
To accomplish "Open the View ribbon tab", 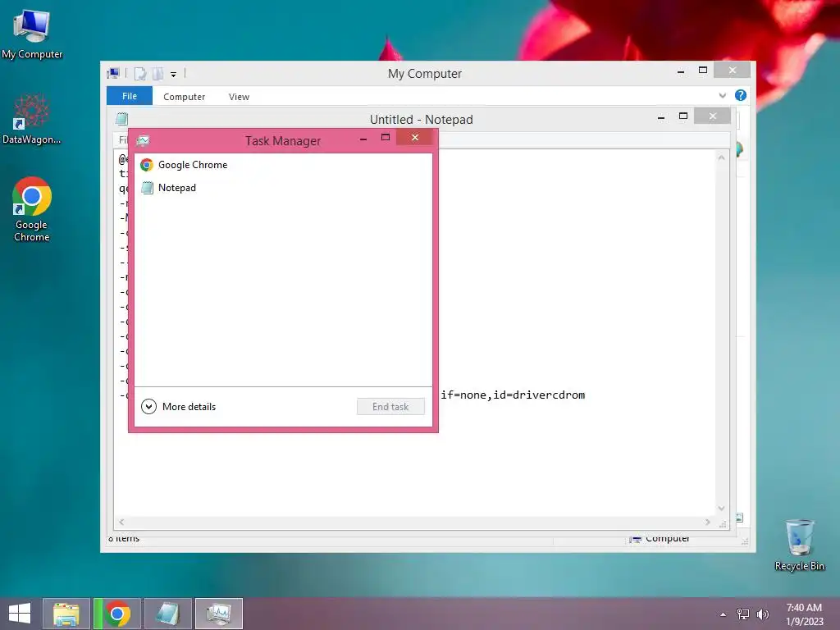I will point(239,97).
